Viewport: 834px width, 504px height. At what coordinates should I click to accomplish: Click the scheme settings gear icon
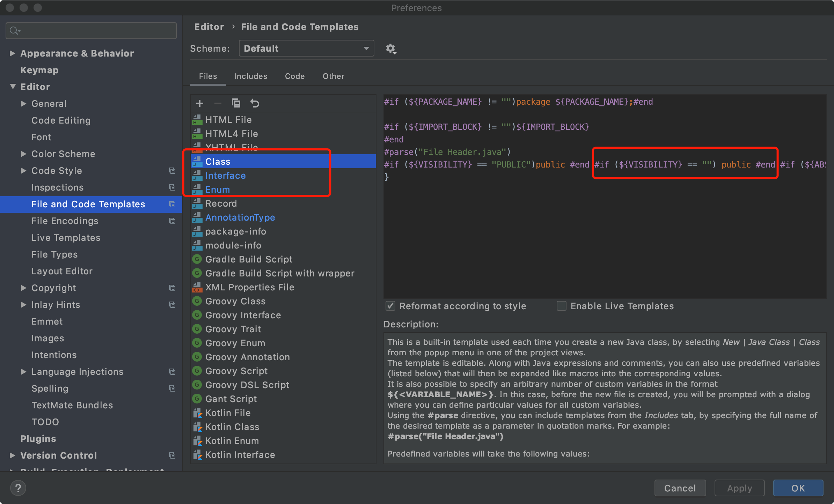[x=391, y=49]
